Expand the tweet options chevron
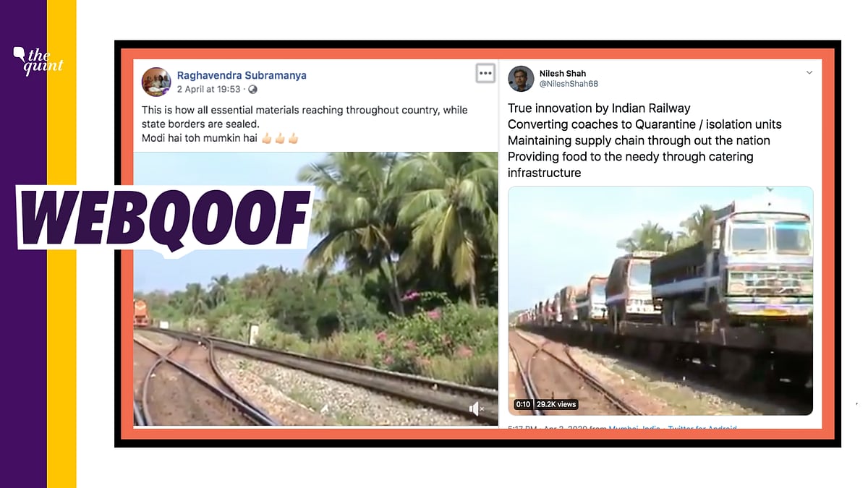The width and height of the screenshot is (868, 488). 809,73
